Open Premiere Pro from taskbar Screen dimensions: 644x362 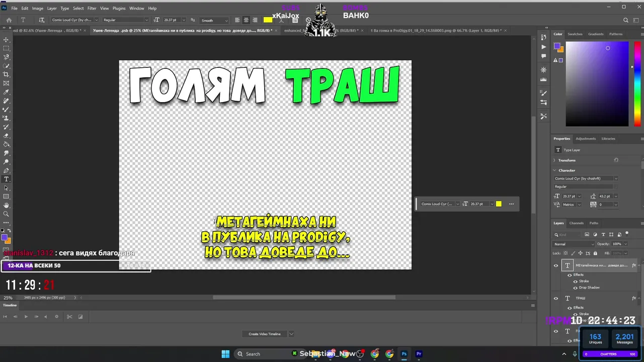tap(419, 354)
